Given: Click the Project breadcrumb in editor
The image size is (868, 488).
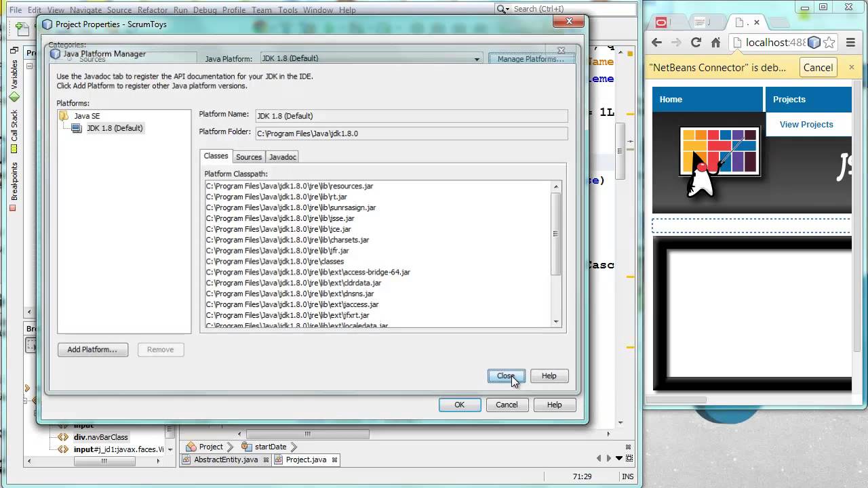Looking at the screenshot, I should pyautogui.click(x=211, y=447).
